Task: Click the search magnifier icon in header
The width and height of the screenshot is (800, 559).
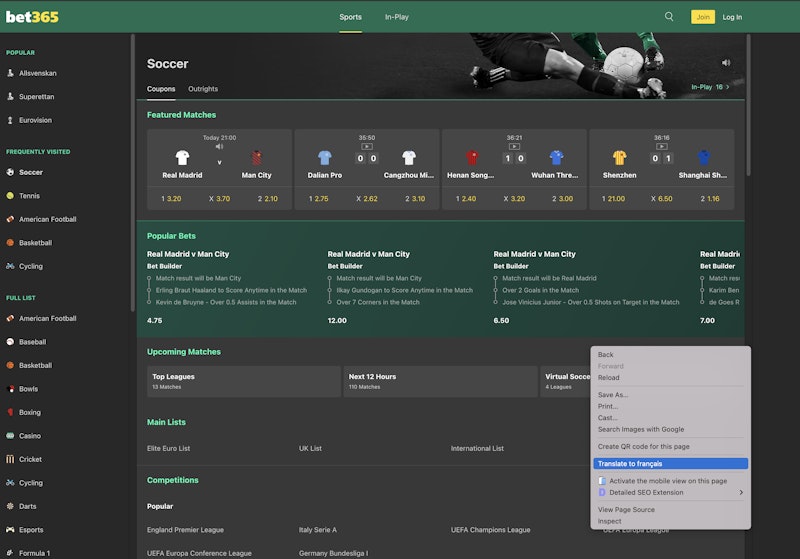Action: click(x=669, y=17)
